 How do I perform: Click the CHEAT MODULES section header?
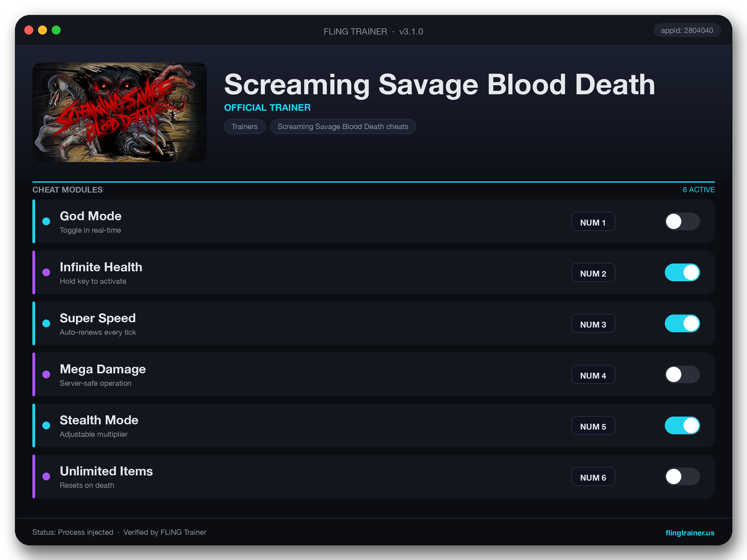coord(68,190)
